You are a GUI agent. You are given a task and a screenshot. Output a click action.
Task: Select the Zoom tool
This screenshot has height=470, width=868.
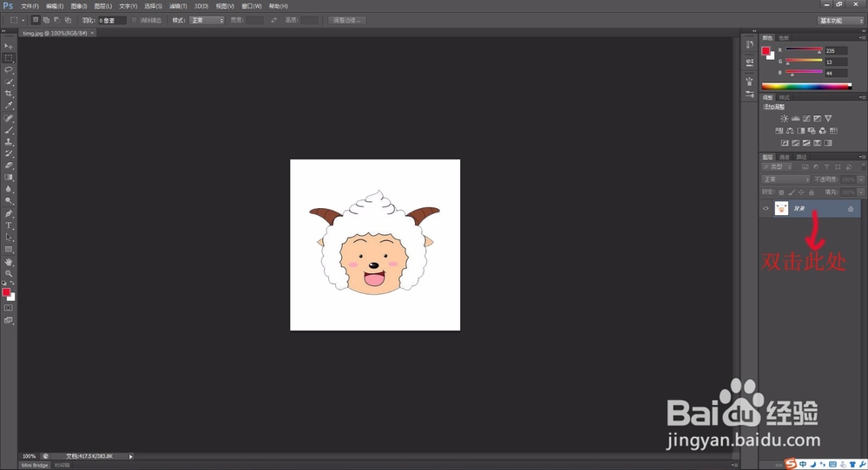(x=9, y=273)
